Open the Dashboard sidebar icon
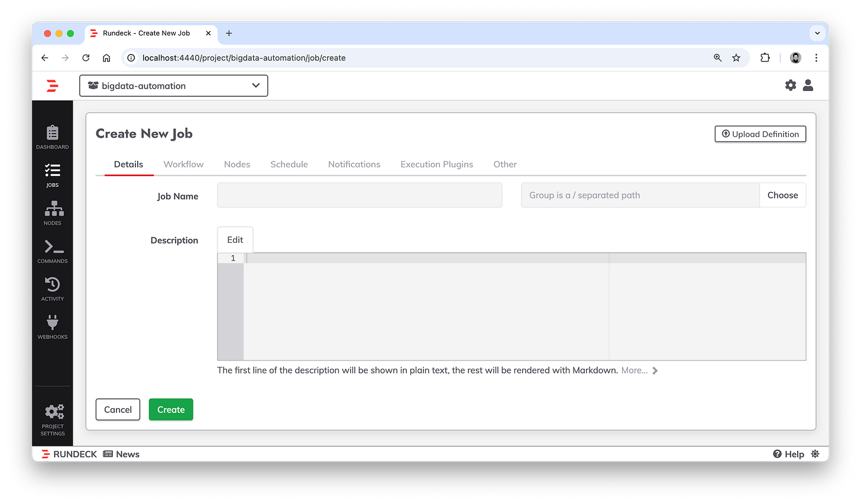The width and height of the screenshot is (861, 504). click(53, 137)
